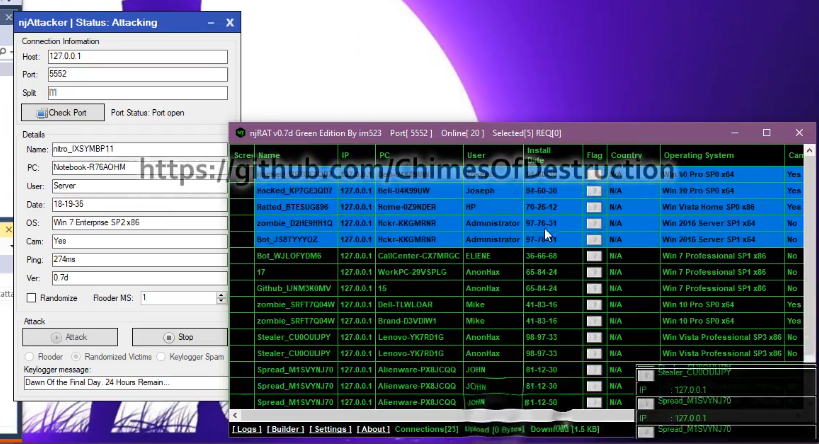
Task: Click the njRAT horizontal scrollbar left arrow
Action: 236,415
